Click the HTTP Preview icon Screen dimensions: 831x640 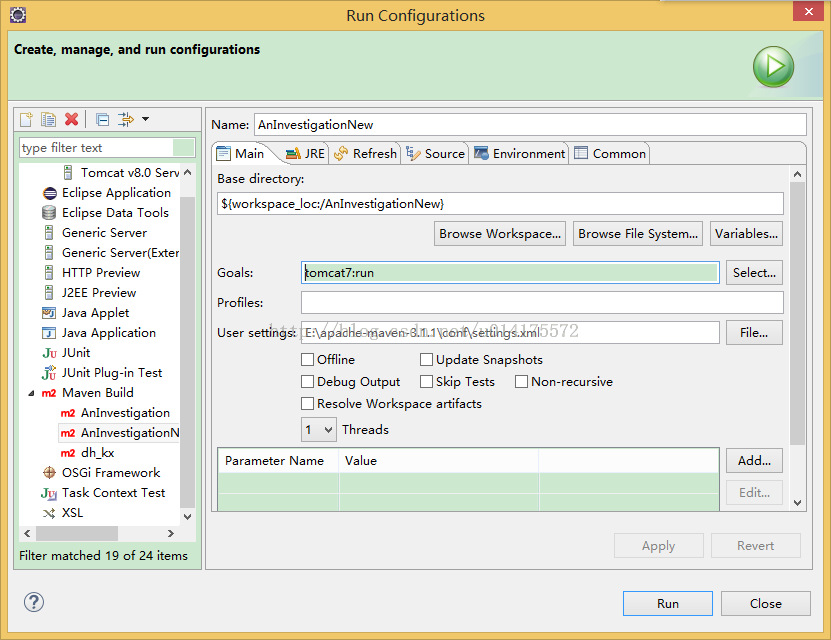[x=49, y=273]
